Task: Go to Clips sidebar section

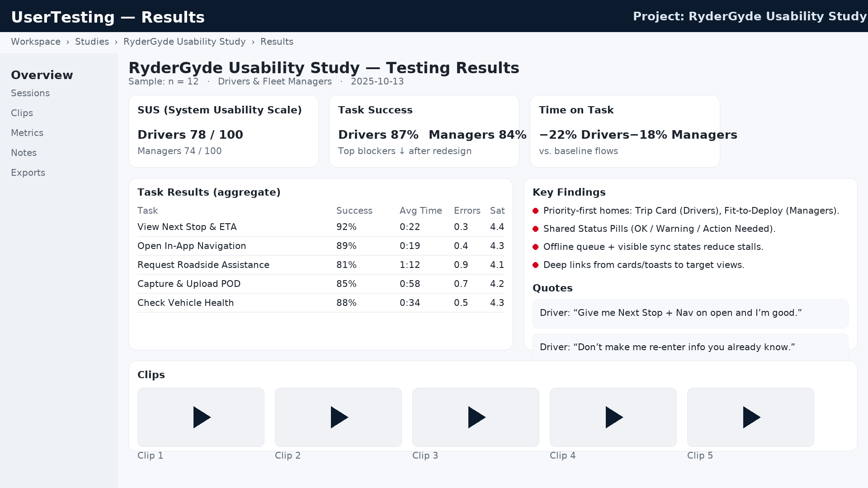Action: pyautogui.click(x=22, y=113)
